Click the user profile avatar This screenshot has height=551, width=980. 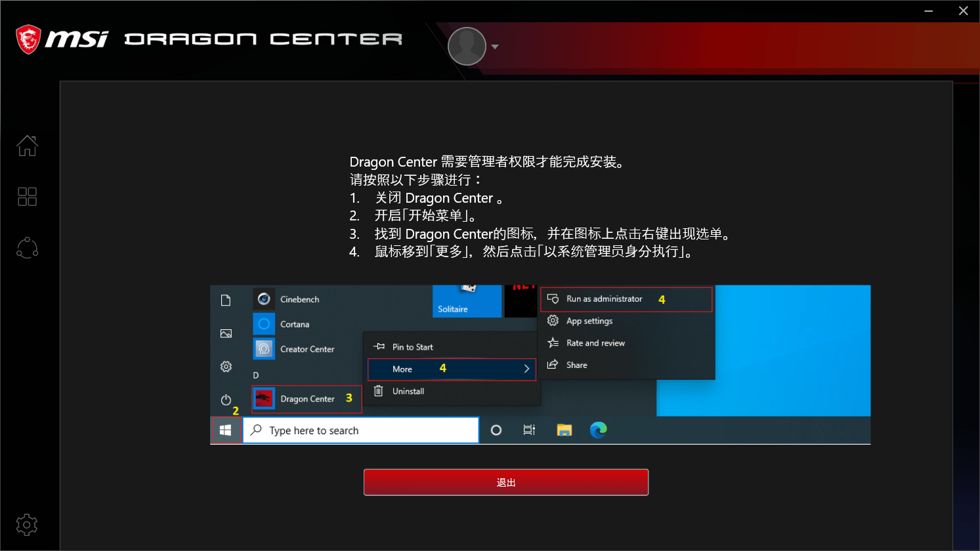coord(467,47)
